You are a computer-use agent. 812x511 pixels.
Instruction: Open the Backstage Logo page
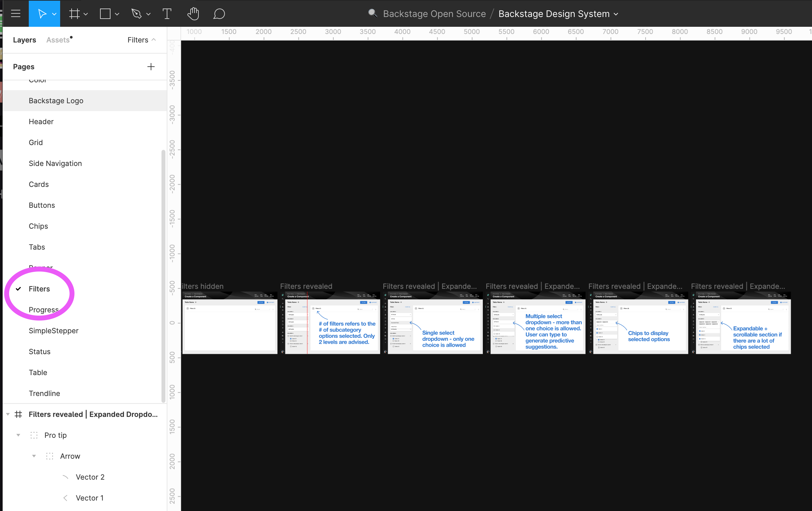[x=85, y=100]
